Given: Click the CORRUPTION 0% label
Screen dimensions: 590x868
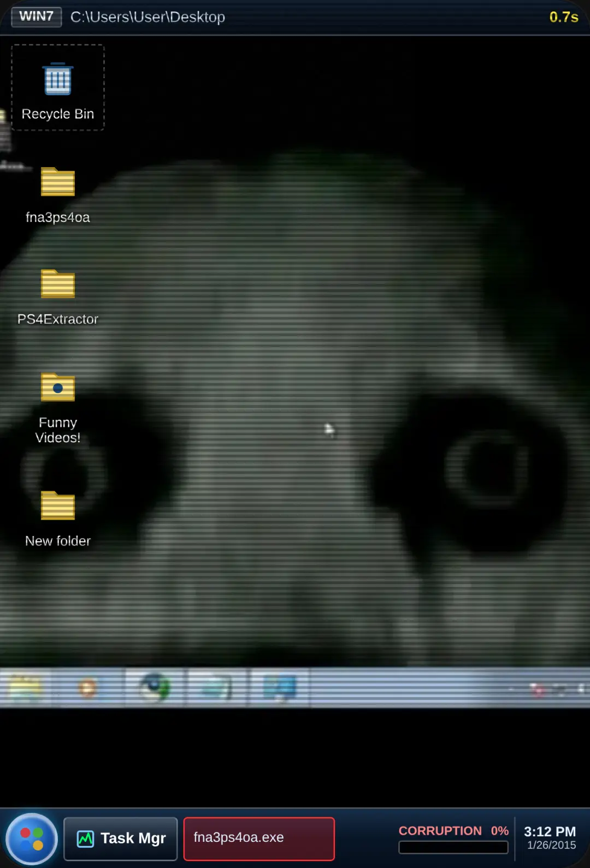Looking at the screenshot, I should 453,830.
